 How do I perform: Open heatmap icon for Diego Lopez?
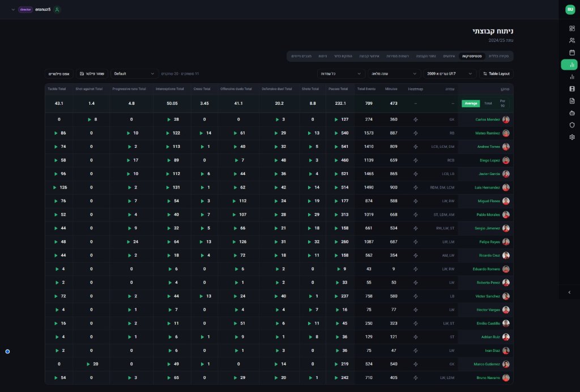415,160
